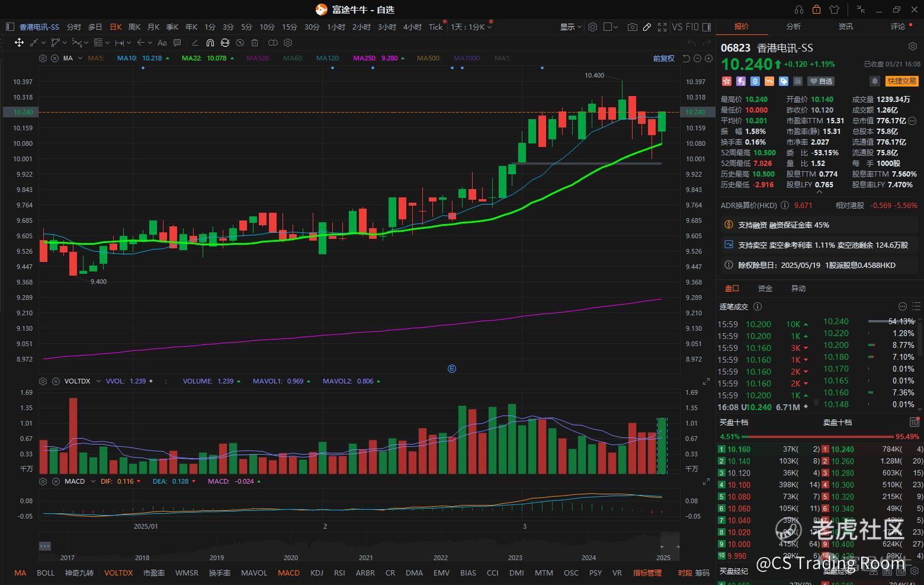
Task: Toggle the magnet snap tool
Action: tap(210, 43)
